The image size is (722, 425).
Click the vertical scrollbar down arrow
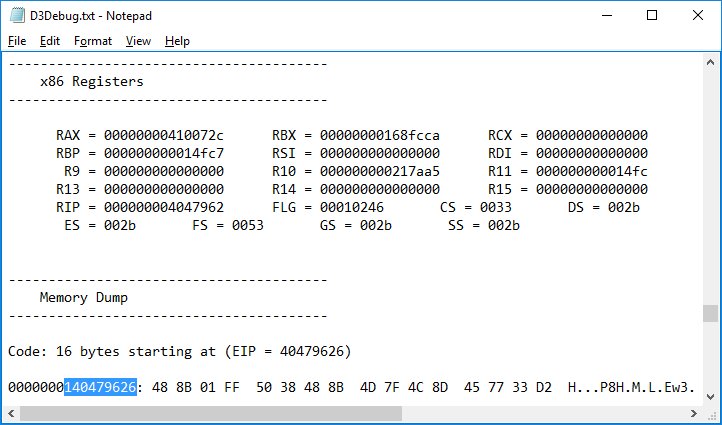click(x=710, y=396)
